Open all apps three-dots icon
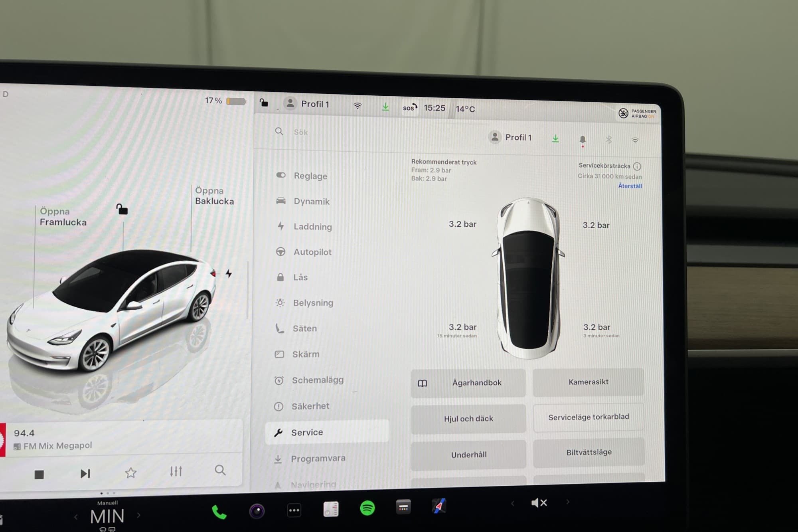Screen dimensions: 798x532 click(294, 510)
